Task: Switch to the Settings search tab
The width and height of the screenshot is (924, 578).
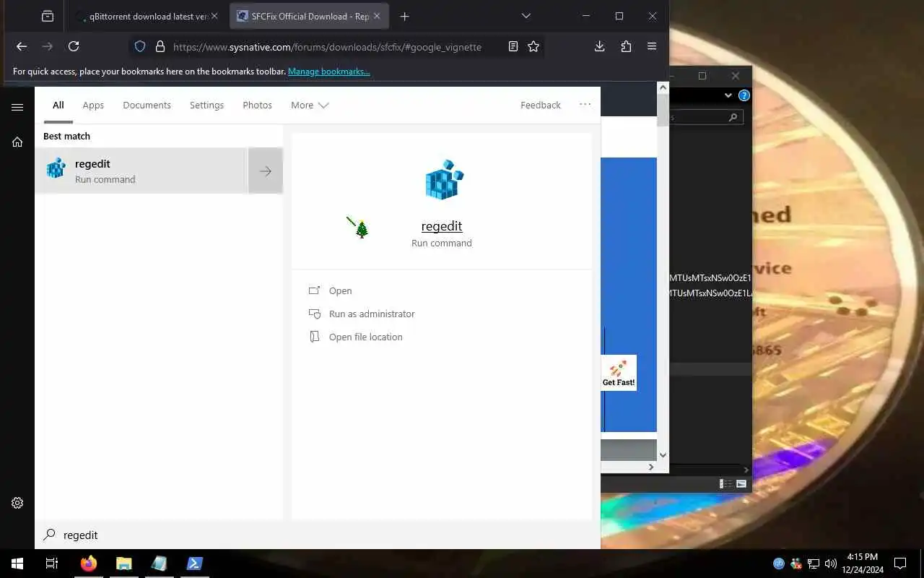Action: [206, 105]
